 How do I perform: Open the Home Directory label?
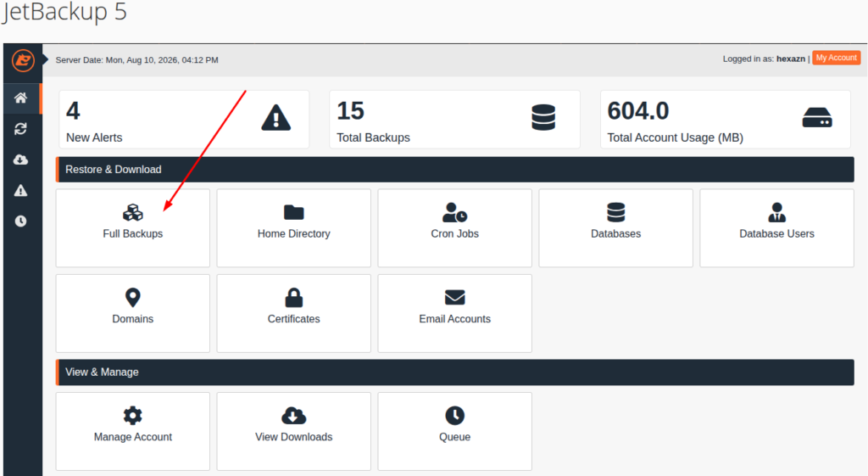point(294,234)
